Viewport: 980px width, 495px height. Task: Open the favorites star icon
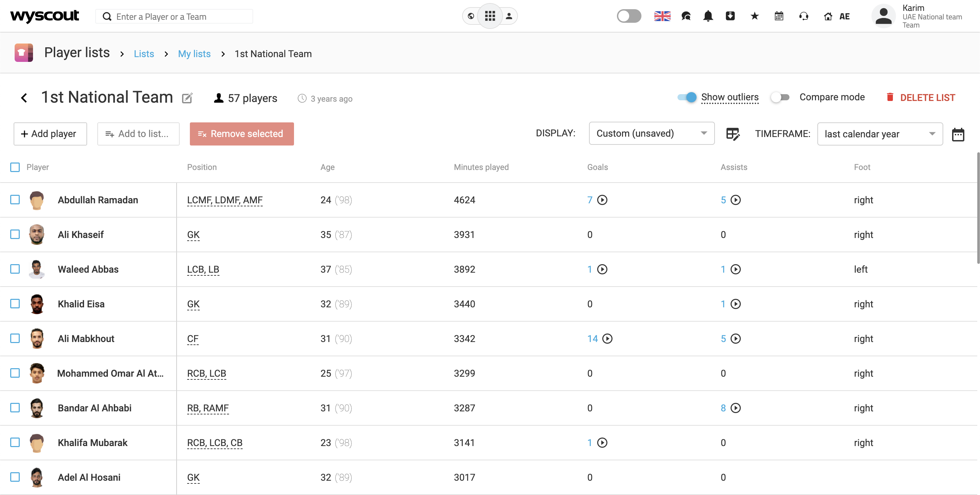(754, 16)
